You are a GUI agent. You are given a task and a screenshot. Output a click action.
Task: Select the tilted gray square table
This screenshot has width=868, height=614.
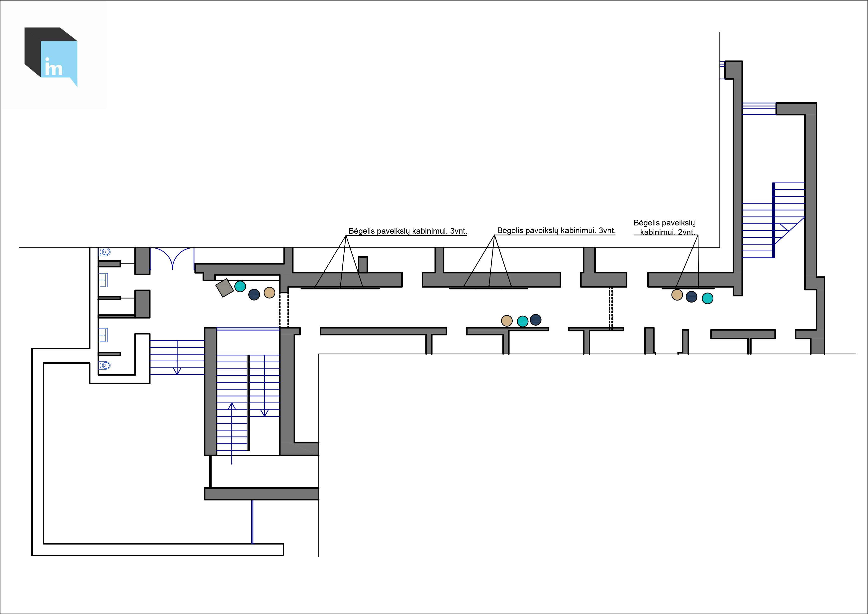(225, 288)
